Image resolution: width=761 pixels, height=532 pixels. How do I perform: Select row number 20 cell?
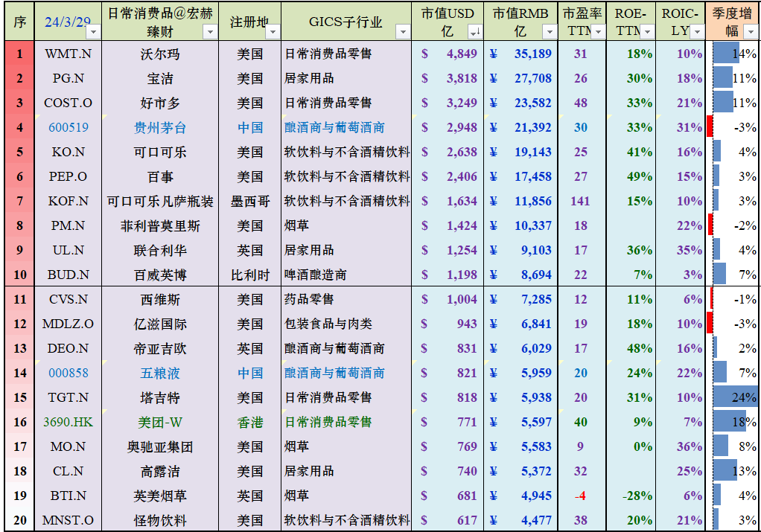pyautogui.click(x=20, y=520)
